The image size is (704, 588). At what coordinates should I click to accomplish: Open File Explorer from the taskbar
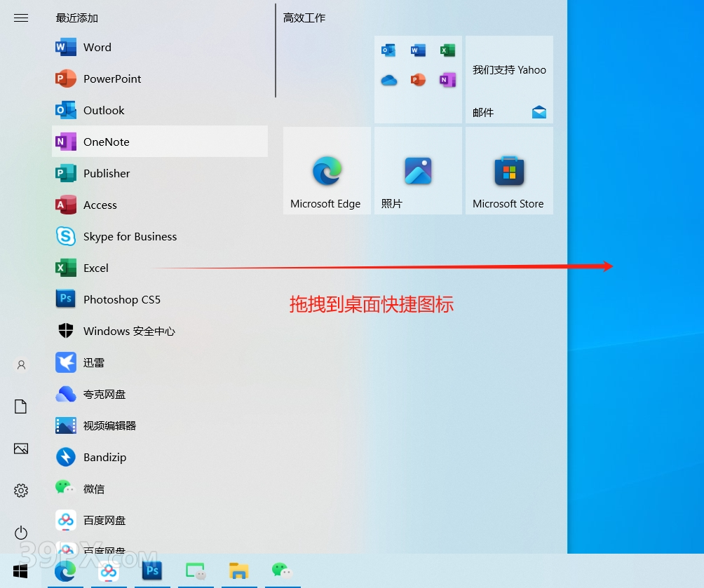[x=239, y=571]
